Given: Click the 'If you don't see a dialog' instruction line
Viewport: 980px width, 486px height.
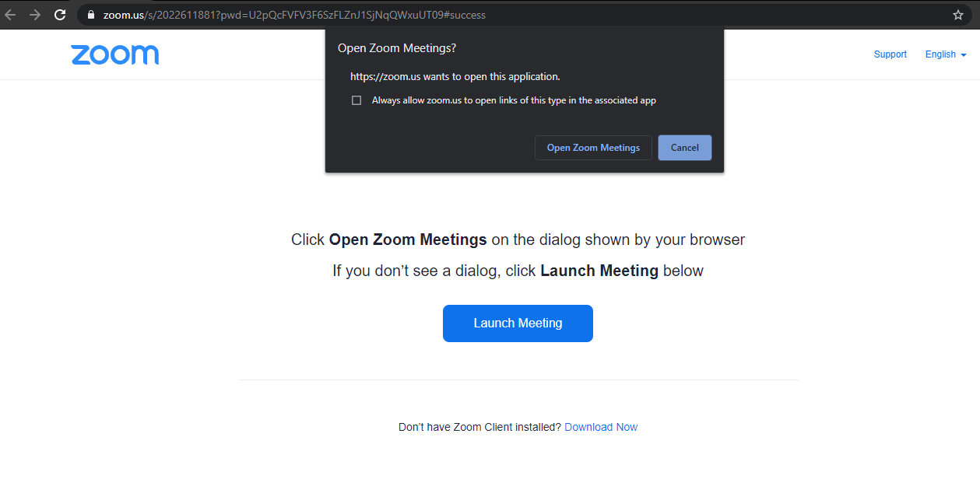Looking at the screenshot, I should (518, 271).
